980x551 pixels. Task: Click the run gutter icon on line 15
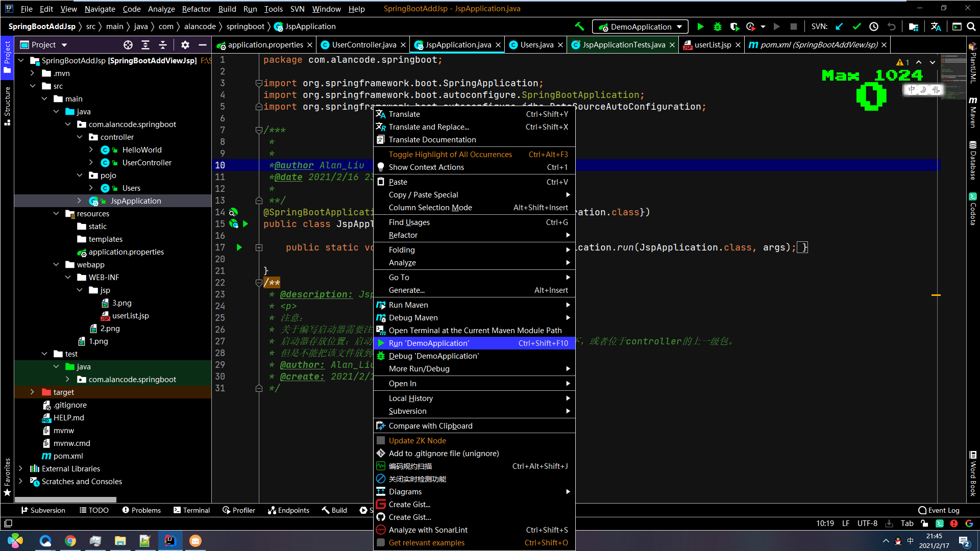(246, 224)
